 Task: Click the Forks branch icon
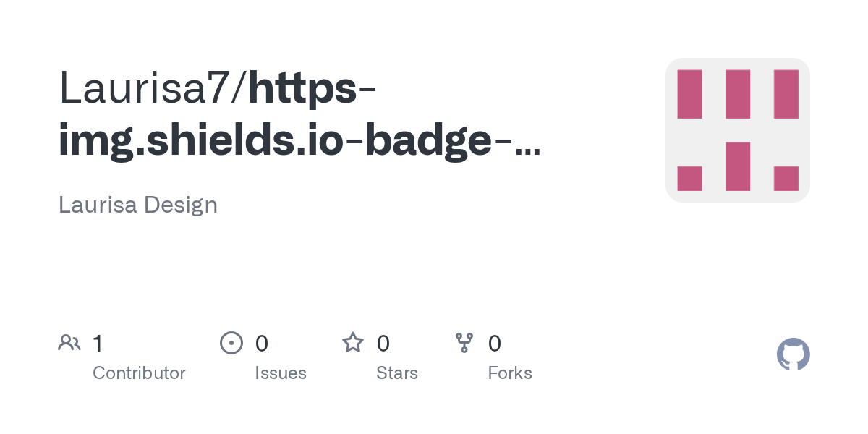[464, 343]
